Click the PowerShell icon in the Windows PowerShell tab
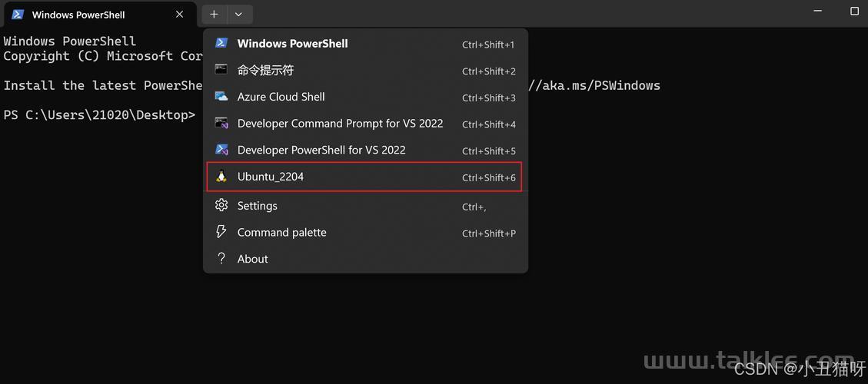 [18, 15]
